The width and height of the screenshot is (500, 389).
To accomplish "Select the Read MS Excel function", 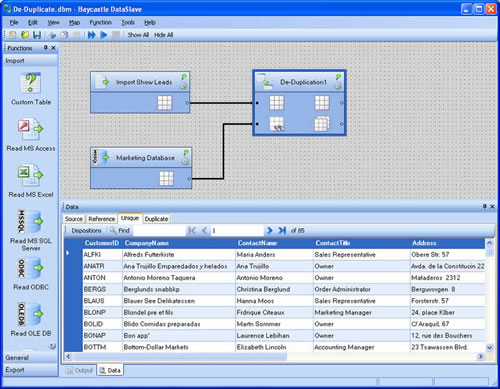I will tap(31, 181).
